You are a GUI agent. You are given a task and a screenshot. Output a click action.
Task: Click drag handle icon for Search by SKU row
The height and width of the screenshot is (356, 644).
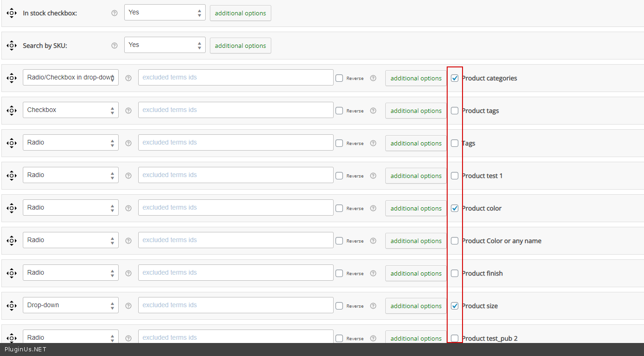tap(12, 46)
